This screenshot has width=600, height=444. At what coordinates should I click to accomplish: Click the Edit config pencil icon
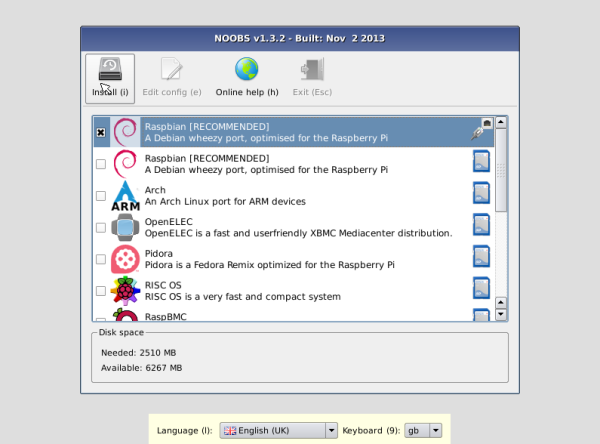click(171, 69)
